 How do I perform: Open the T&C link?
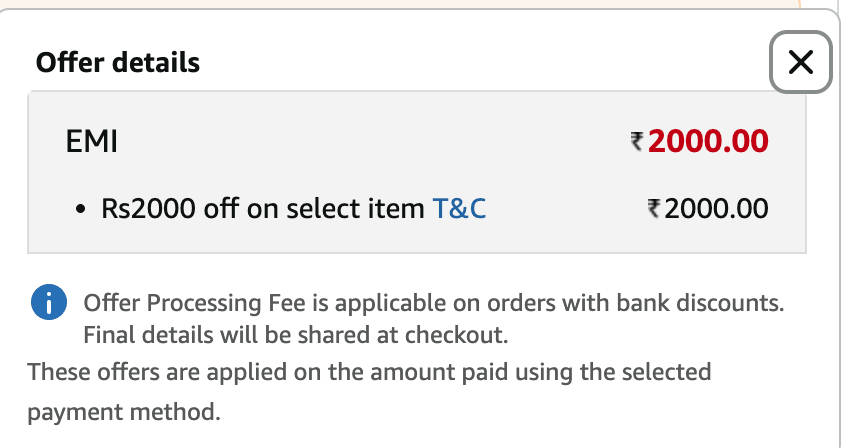click(x=459, y=209)
